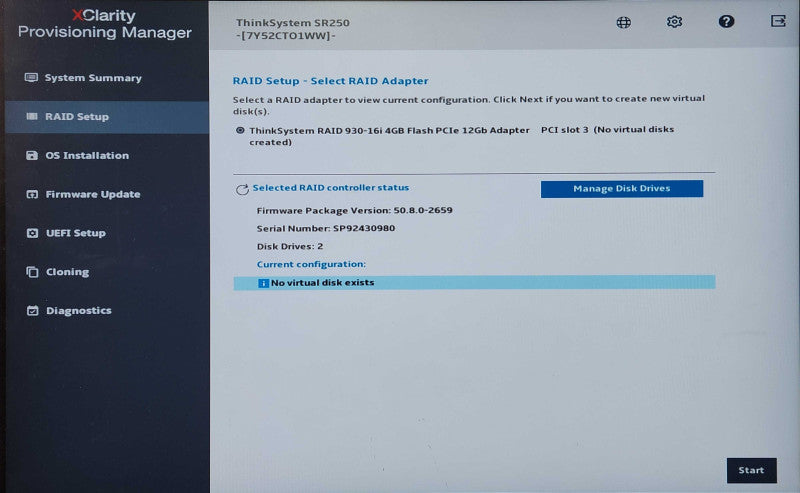The width and height of the screenshot is (800, 493).
Task: Open help question mark icon
Action: pos(727,21)
